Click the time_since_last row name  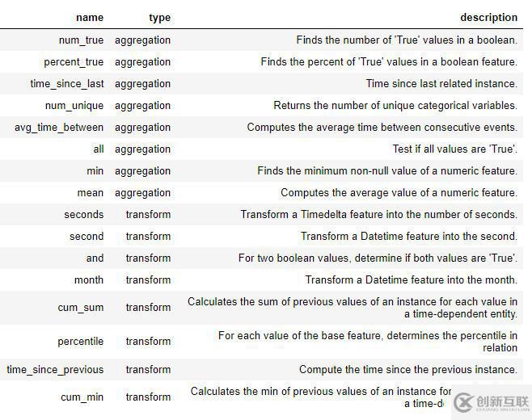click(x=67, y=83)
